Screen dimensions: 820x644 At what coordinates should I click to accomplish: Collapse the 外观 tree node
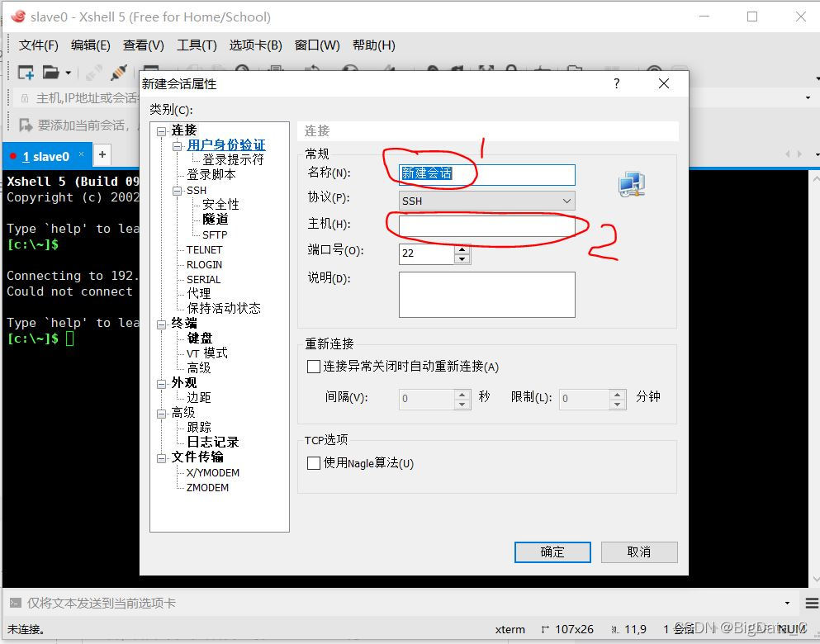pos(162,384)
